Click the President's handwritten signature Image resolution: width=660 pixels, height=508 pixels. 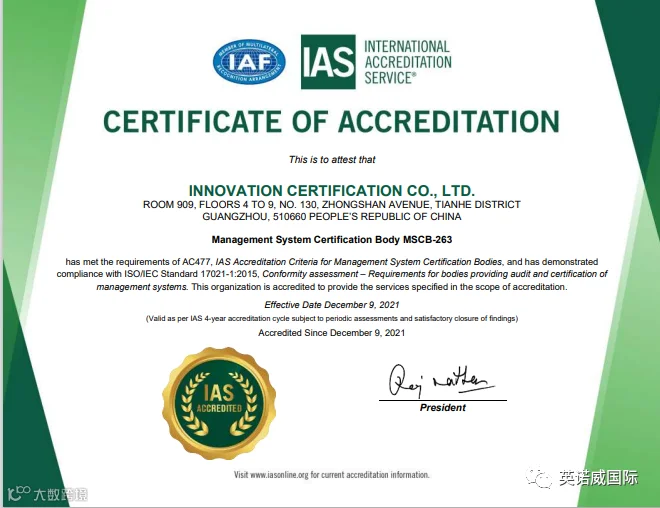tap(440, 381)
